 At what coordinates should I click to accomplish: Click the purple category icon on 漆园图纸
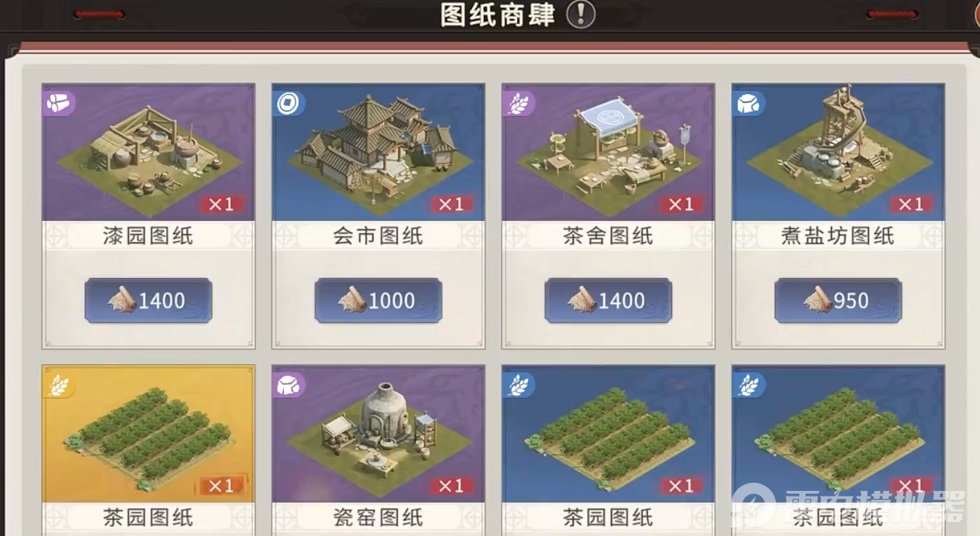pyautogui.click(x=59, y=103)
